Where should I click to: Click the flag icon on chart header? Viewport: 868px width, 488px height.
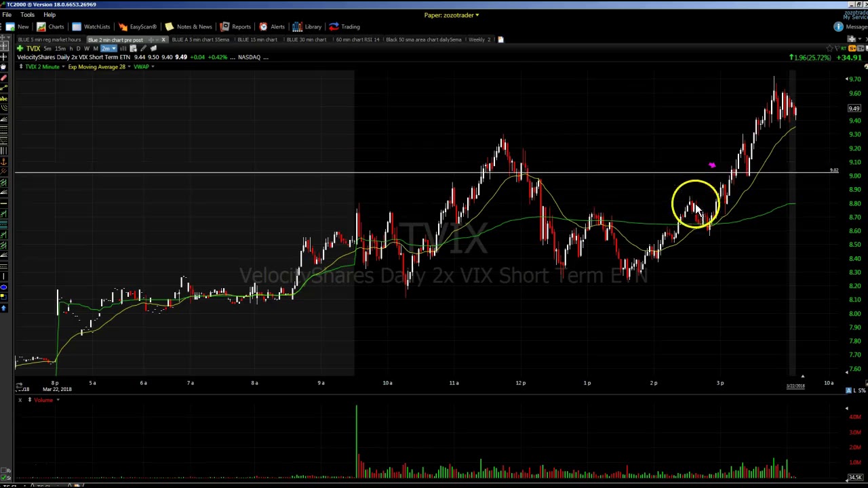837,48
